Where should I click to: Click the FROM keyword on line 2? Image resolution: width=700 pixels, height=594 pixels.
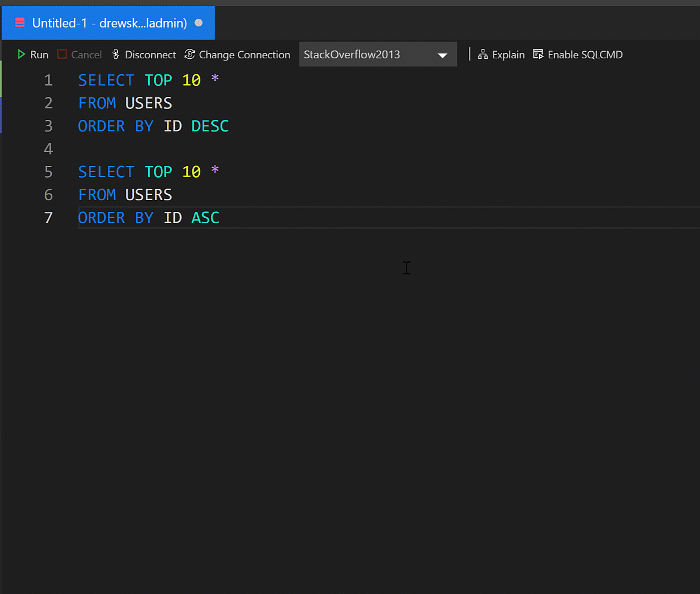coord(97,103)
